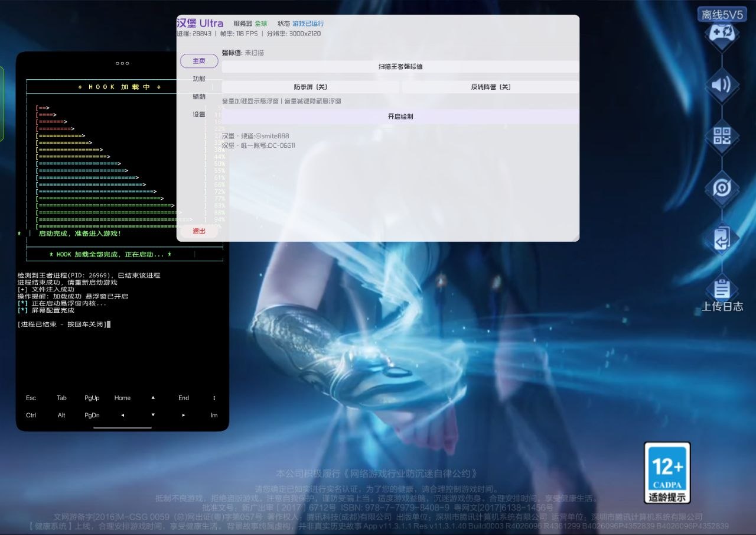Screen dimensions: 756x535
Task: Toggle the 防录屏 anti-recording option
Action: (311, 87)
